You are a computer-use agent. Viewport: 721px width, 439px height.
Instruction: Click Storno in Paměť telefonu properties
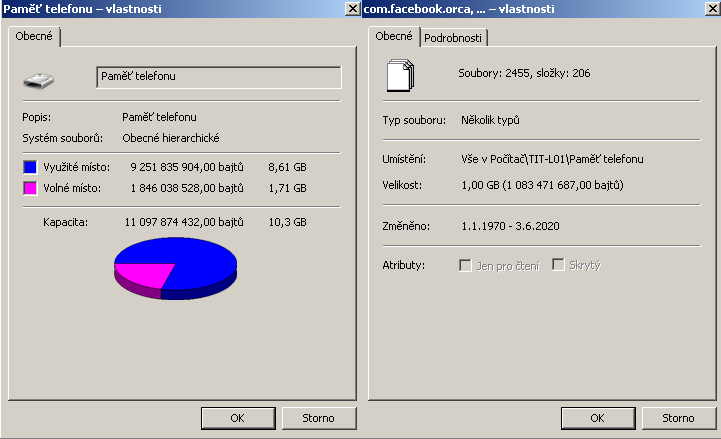(318, 418)
